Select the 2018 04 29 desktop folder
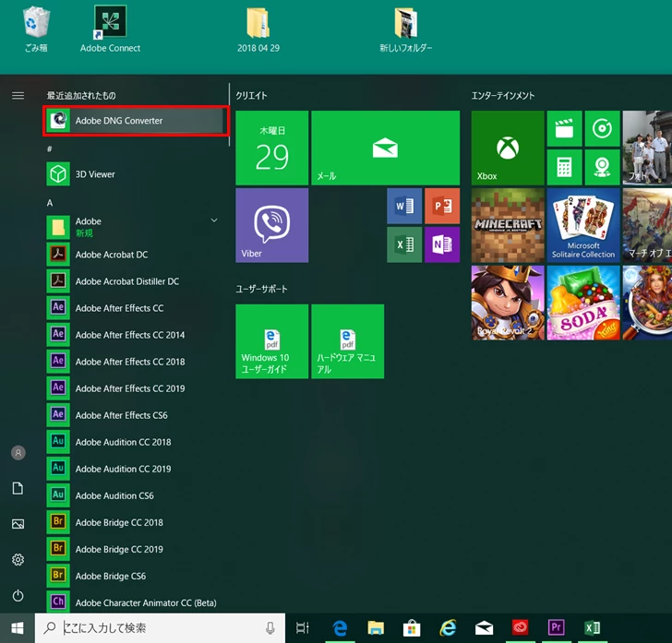Image resolution: width=672 pixels, height=643 pixels. [x=258, y=30]
